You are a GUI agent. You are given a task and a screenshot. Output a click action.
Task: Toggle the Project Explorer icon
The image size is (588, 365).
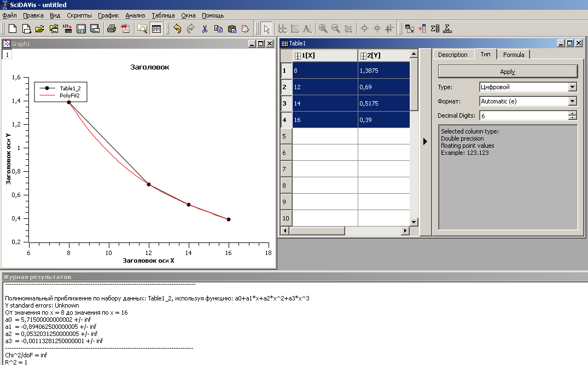(142, 28)
